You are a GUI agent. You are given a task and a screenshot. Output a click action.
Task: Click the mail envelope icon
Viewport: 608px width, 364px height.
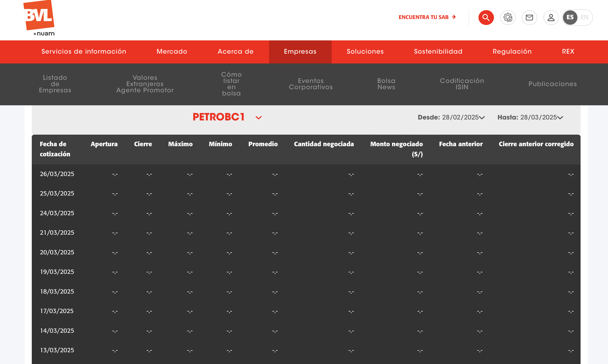click(529, 17)
